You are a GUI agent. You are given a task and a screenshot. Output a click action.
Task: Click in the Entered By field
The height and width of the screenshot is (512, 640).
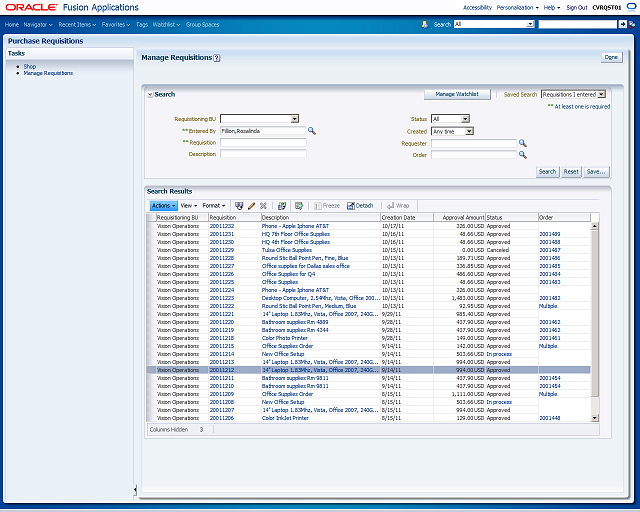tap(263, 131)
